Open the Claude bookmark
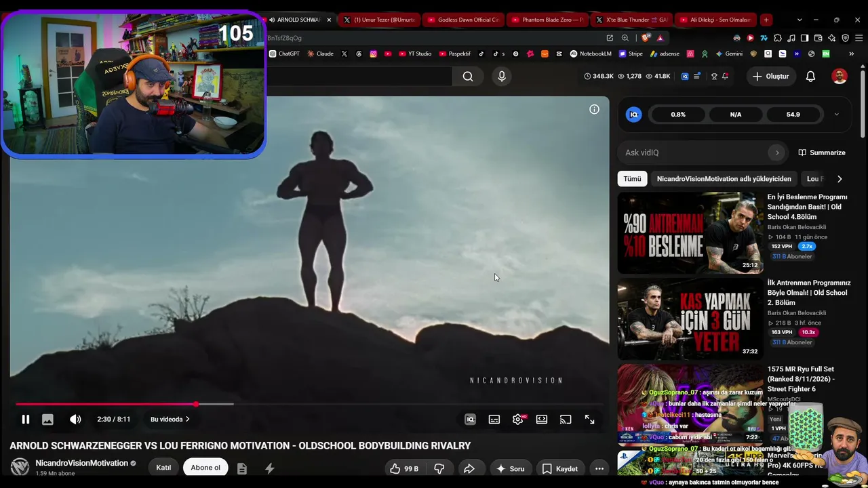Image resolution: width=868 pixels, height=488 pixels. 320,54
